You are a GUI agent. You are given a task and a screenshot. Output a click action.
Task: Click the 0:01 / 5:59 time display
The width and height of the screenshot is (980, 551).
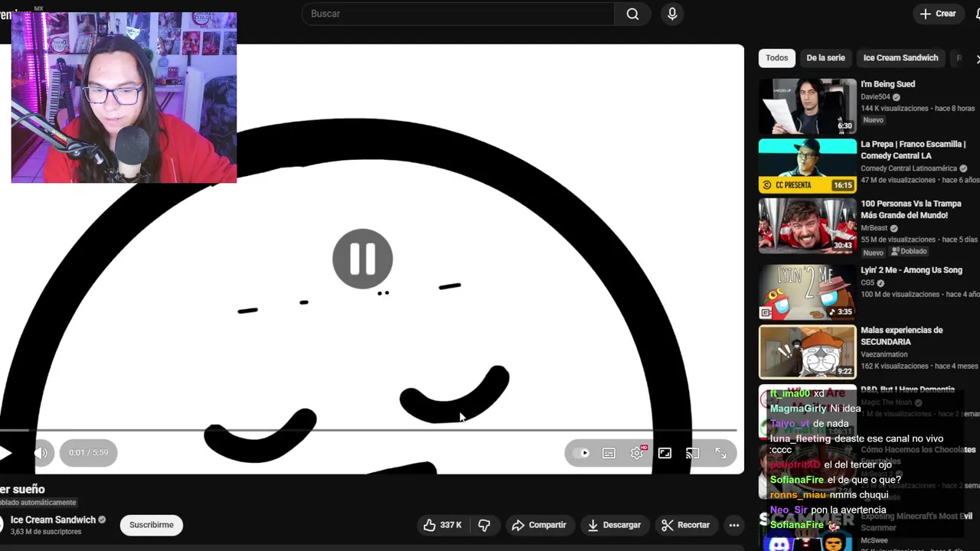coord(88,452)
